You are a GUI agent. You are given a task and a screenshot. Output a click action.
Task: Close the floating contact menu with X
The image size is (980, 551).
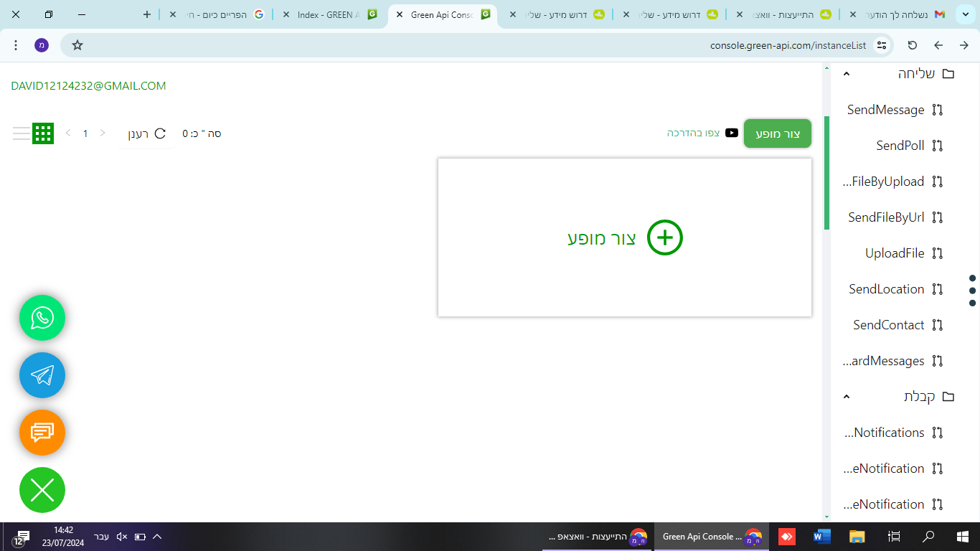pos(42,490)
